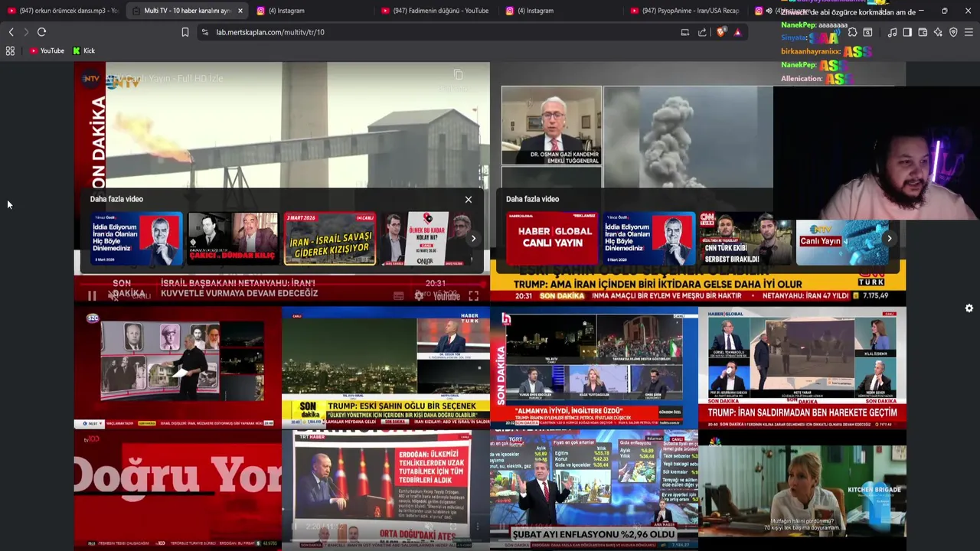Toggle the browser sidebar panel icon

[x=907, y=32]
